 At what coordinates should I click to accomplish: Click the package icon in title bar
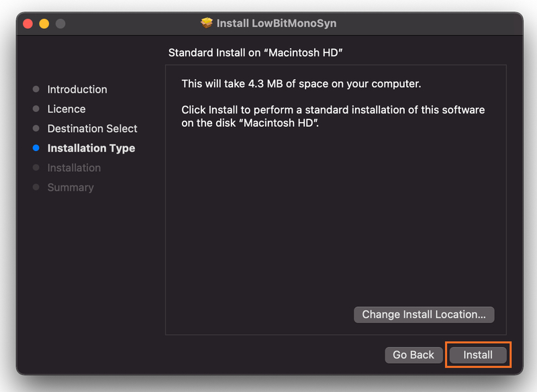pos(207,23)
